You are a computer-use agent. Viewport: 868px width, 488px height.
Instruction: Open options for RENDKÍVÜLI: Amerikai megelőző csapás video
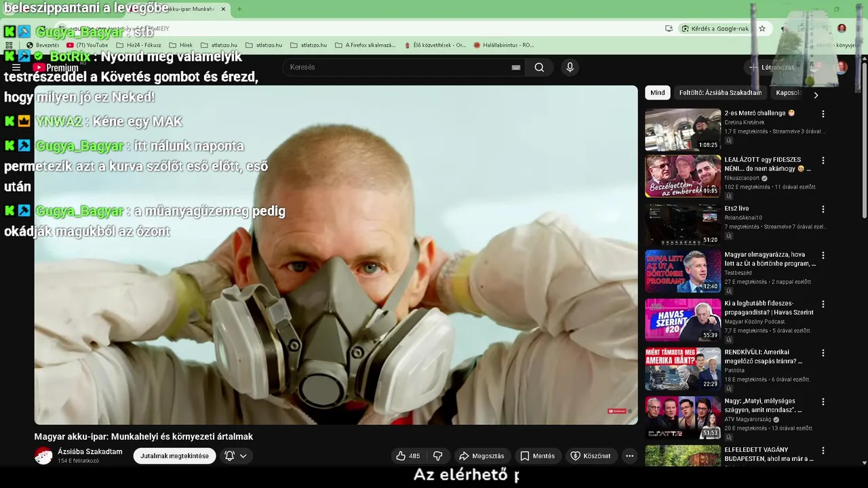[x=823, y=353]
